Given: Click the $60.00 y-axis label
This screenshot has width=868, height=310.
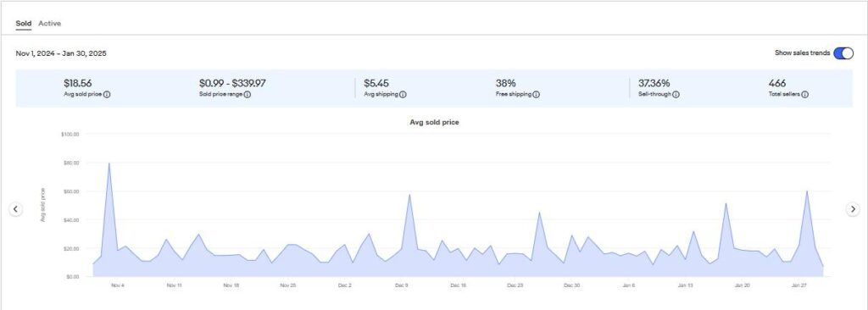Looking at the screenshot, I should (72, 191).
